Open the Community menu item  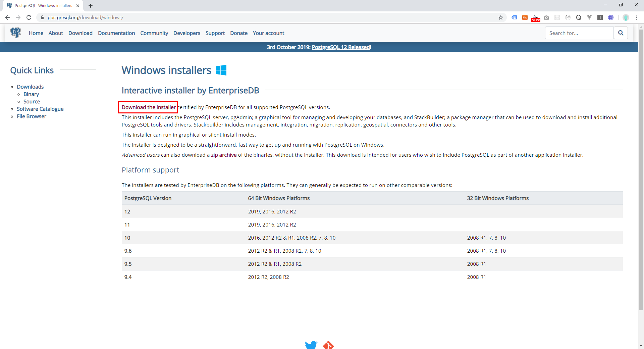tap(154, 33)
